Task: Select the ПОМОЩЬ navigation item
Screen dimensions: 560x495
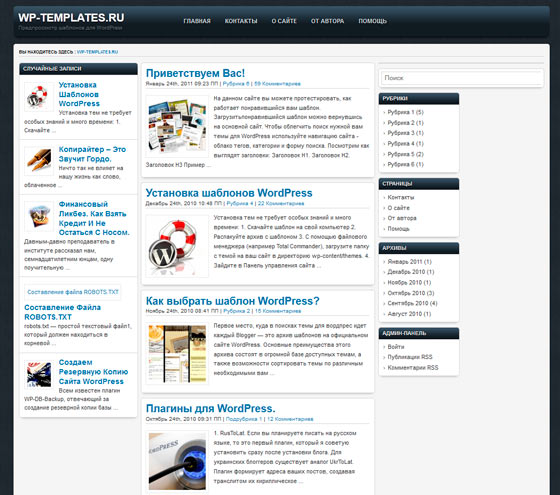Action: [x=372, y=21]
